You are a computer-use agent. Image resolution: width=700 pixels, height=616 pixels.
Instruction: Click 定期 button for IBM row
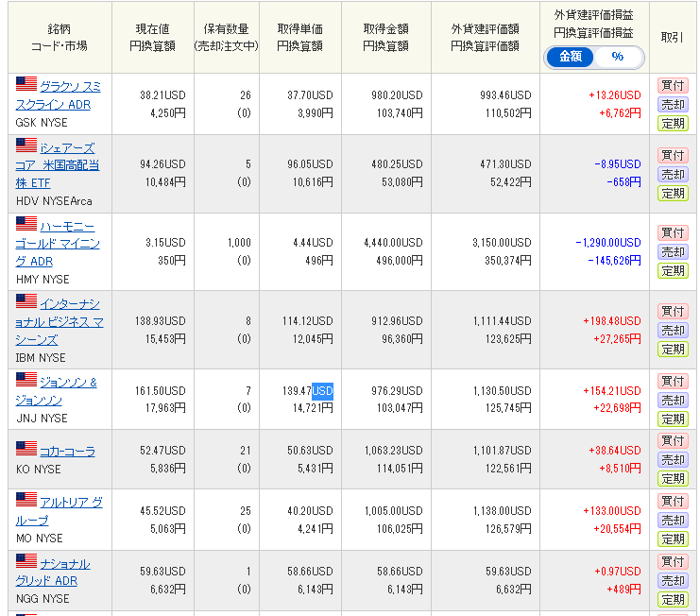point(673,349)
